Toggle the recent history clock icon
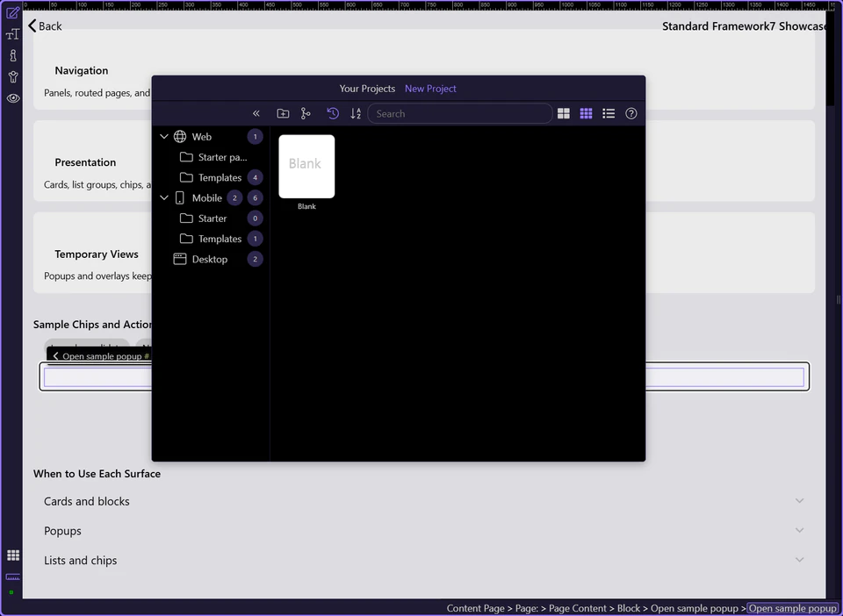The height and width of the screenshot is (616, 843). coord(333,113)
